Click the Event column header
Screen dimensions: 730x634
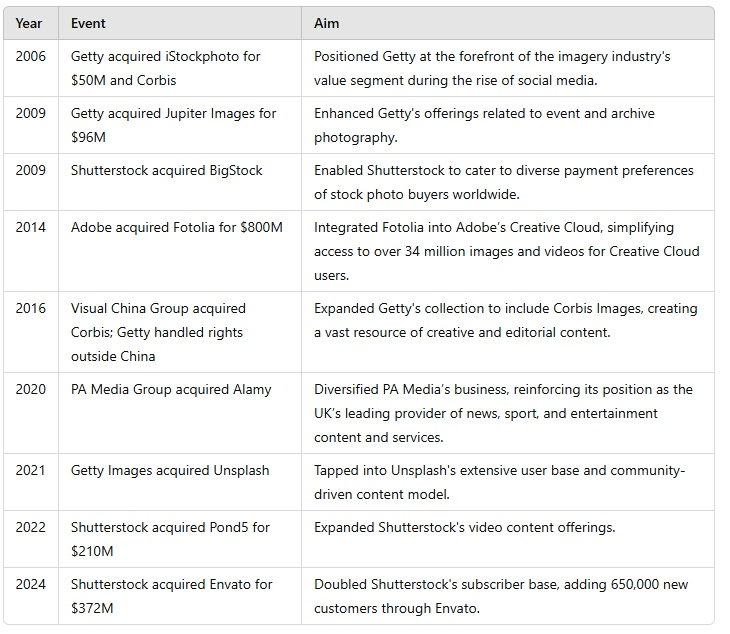pyautogui.click(x=88, y=23)
